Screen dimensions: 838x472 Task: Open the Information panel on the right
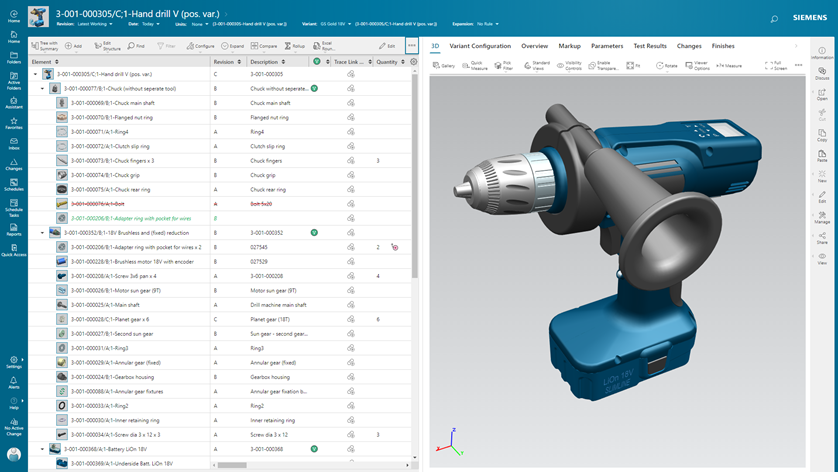(x=822, y=53)
